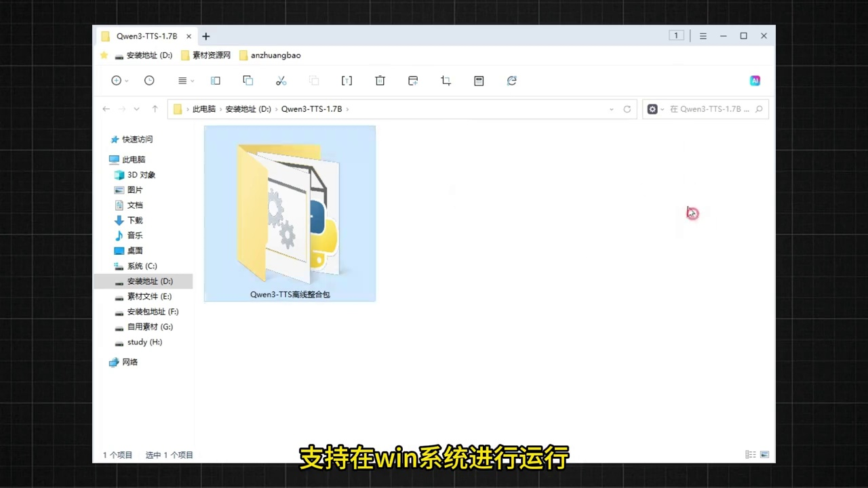Click the search magnifier icon
This screenshot has width=868, height=488.
[759, 109]
